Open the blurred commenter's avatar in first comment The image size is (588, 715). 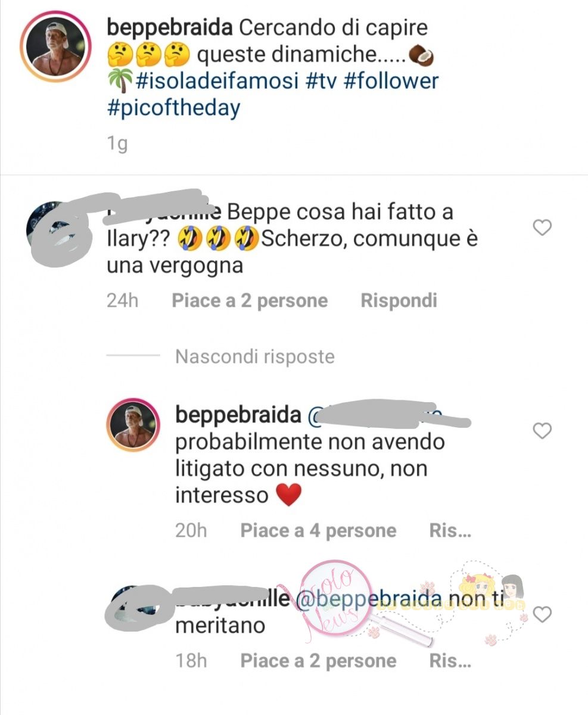click(x=54, y=228)
